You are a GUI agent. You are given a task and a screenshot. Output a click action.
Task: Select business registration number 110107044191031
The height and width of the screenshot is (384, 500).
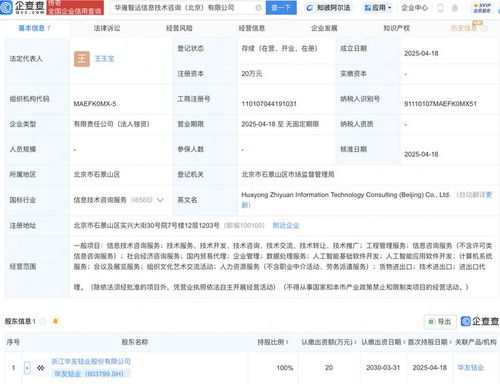(x=269, y=104)
